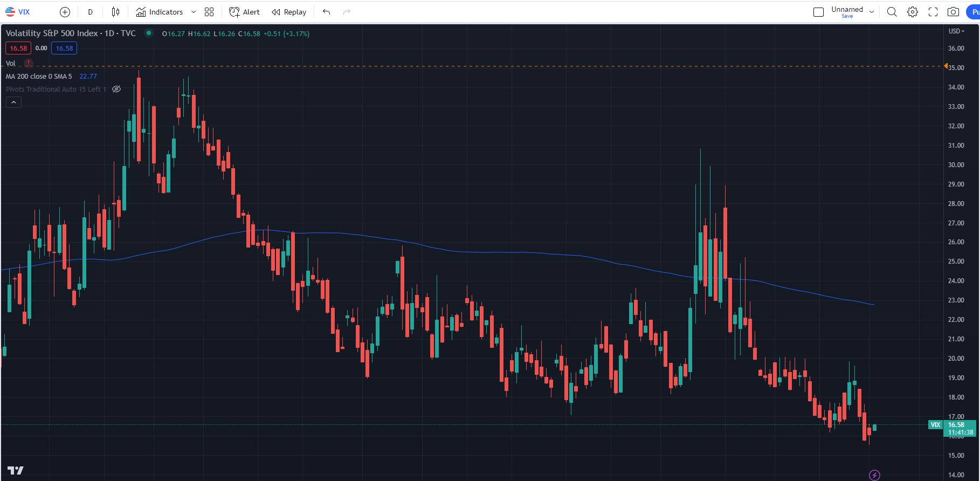Select Pivots Traditional Auto indicator legend
The height and width of the screenshot is (481, 980).
[x=56, y=89]
